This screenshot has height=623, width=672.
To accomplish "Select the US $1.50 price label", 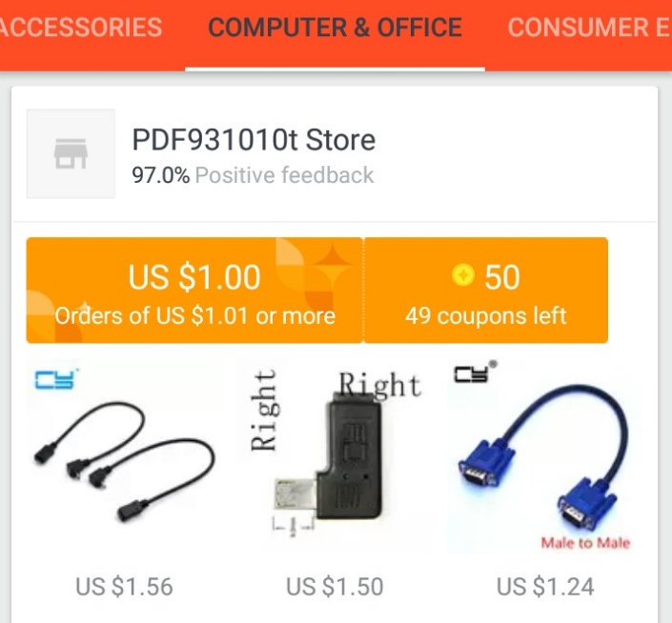I will [x=335, y=586].
